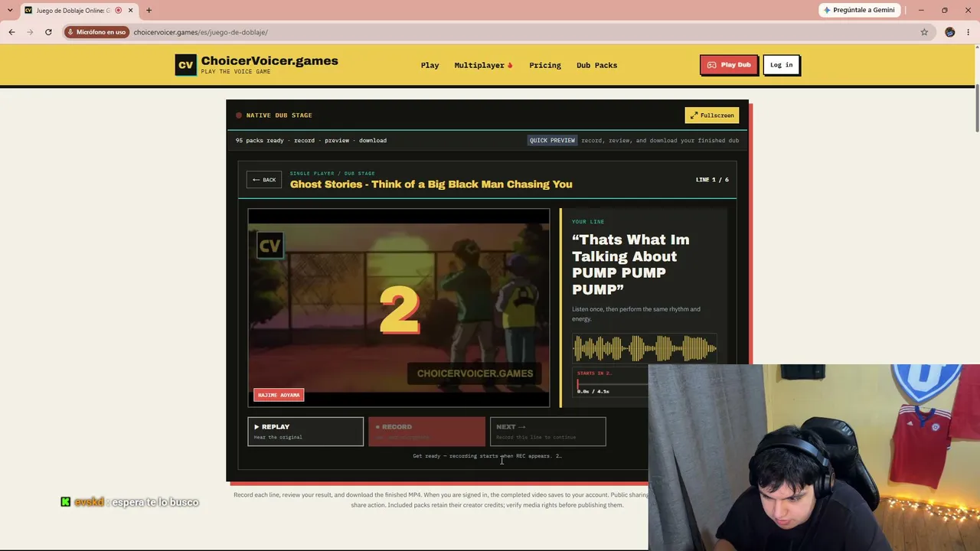
Task: Click the Ghost Stories pack title
Action: [x=431, y=184]
